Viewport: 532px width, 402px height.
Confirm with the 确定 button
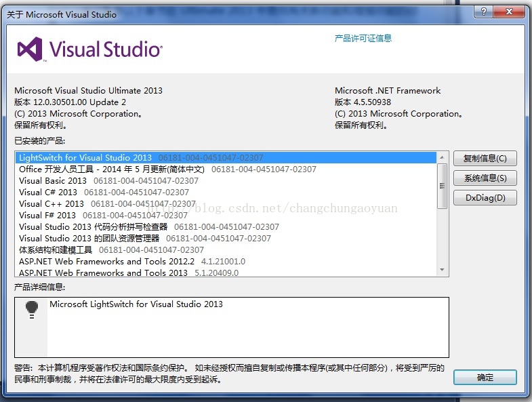[x=485, y=377]
